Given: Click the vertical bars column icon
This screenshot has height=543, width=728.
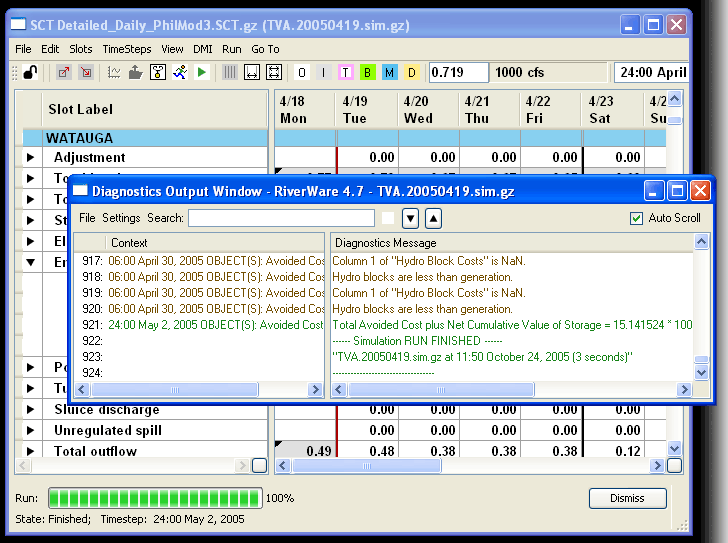Looking at the screenshot, I should pos(229,72).
